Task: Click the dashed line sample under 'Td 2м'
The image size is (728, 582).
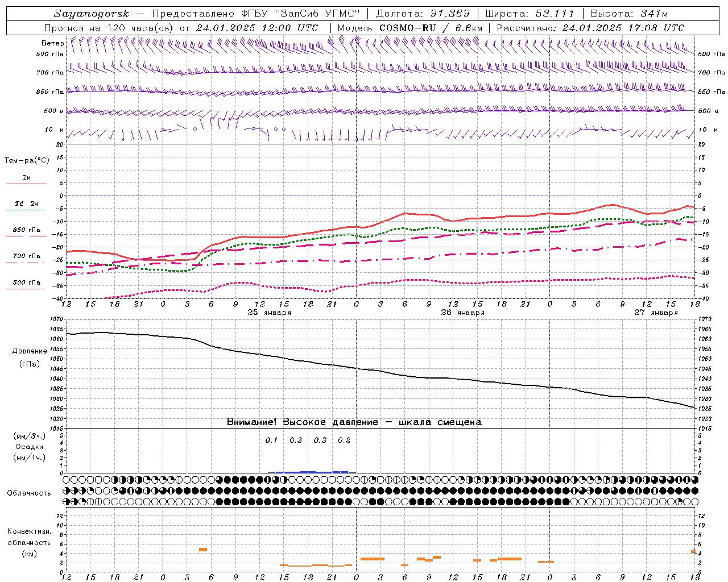Action: [x=26, y=210]
